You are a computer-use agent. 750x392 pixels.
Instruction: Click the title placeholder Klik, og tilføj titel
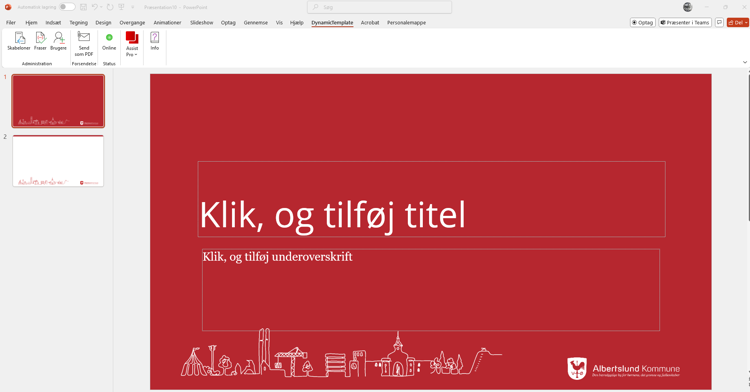click(x=431, y=199)
